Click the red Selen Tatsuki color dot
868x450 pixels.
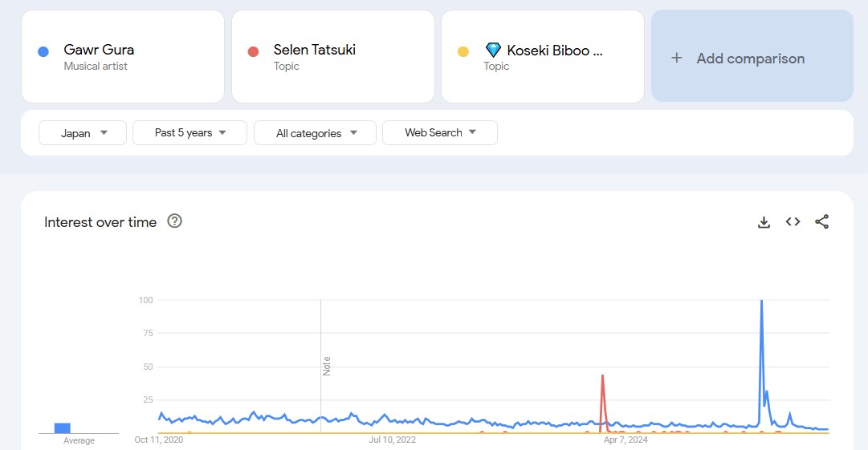coord(253,51)
